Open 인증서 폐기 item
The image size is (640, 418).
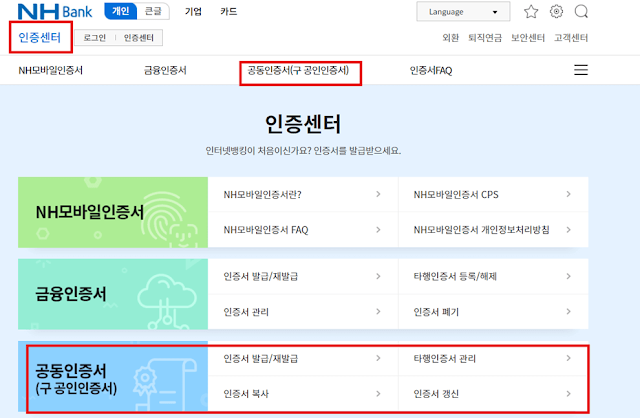[x=493, y=312]
